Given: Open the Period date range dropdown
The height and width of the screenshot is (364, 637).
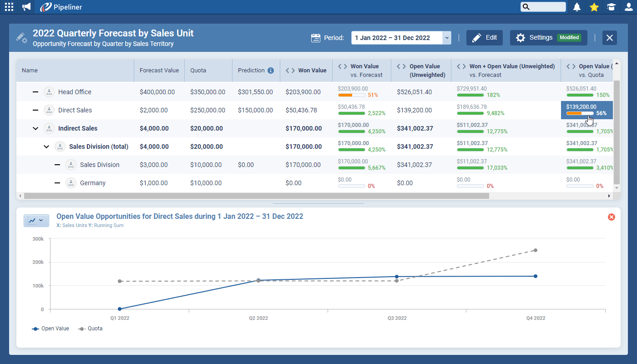Looking at the screenshot, I should coord(447,38).
